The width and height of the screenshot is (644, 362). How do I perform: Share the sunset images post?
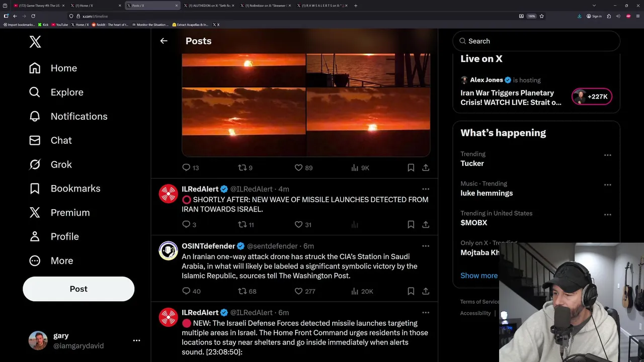(x=426, y=167)
